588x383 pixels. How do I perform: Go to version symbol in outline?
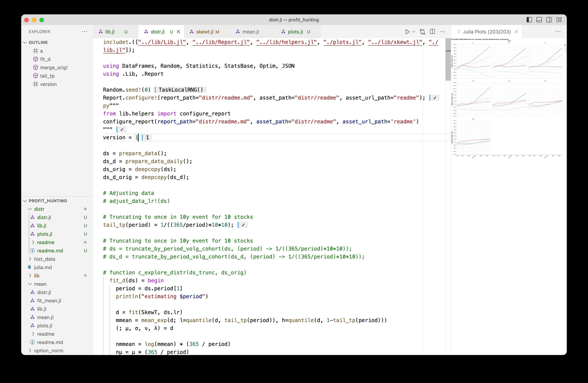click(57, 84)
